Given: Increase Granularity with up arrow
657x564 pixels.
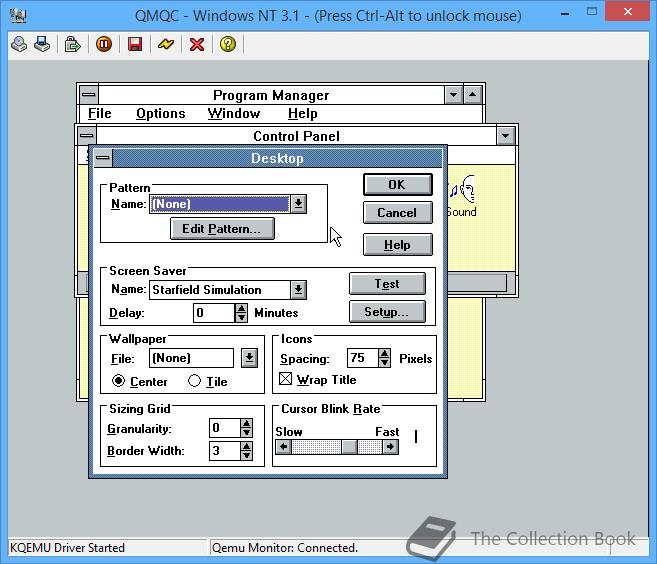Looking at the screenshot, I should click(246, 424).
